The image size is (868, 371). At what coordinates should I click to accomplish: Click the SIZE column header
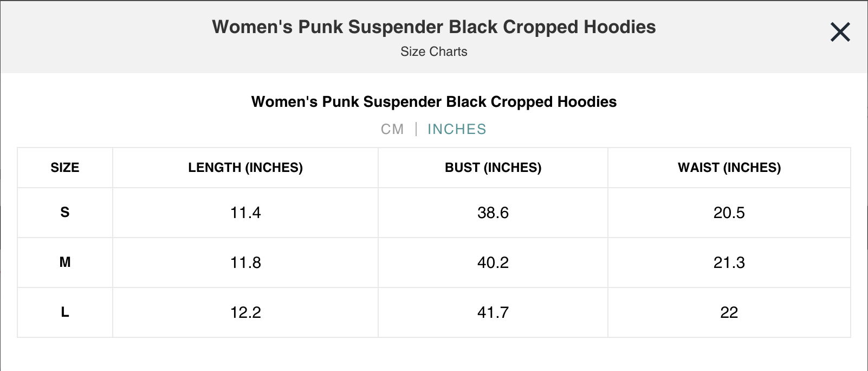(x=64, y=168)
